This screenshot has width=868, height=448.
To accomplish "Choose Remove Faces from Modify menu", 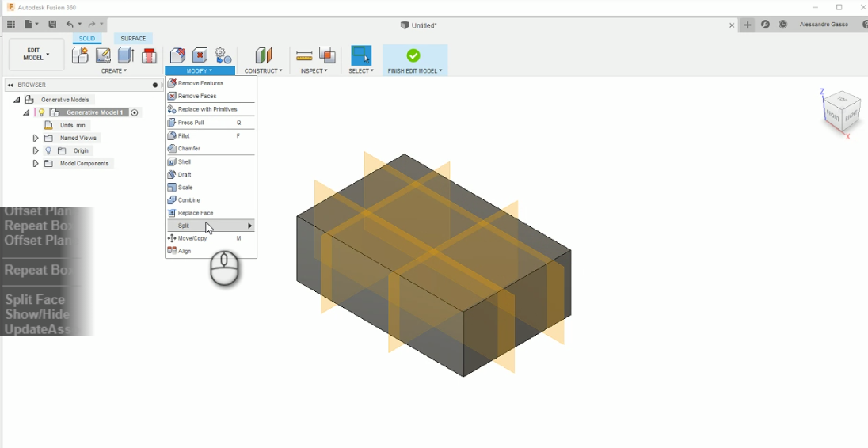I will (x=211, y=96).
